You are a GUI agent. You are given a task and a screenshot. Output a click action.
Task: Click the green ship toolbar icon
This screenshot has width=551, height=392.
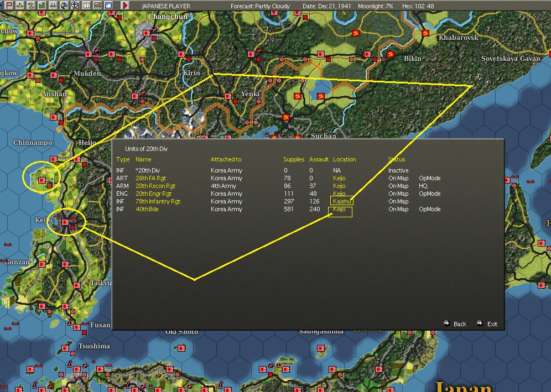coord(53,6)
